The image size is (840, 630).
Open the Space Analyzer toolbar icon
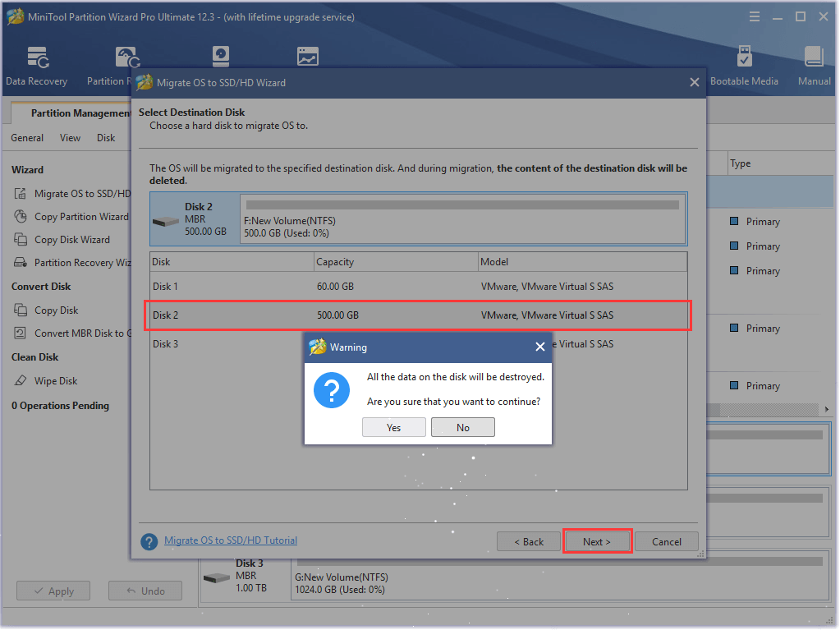tap(307, 56)
